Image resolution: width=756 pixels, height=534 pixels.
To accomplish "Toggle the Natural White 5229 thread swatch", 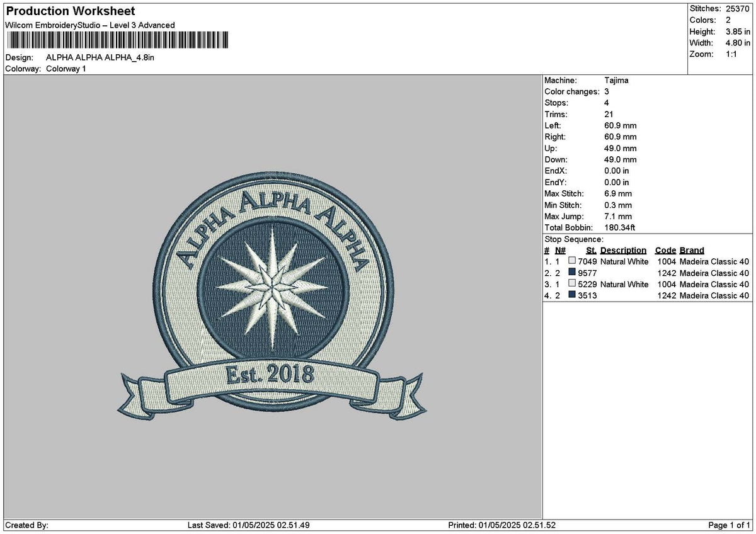I will click(572, 284).
